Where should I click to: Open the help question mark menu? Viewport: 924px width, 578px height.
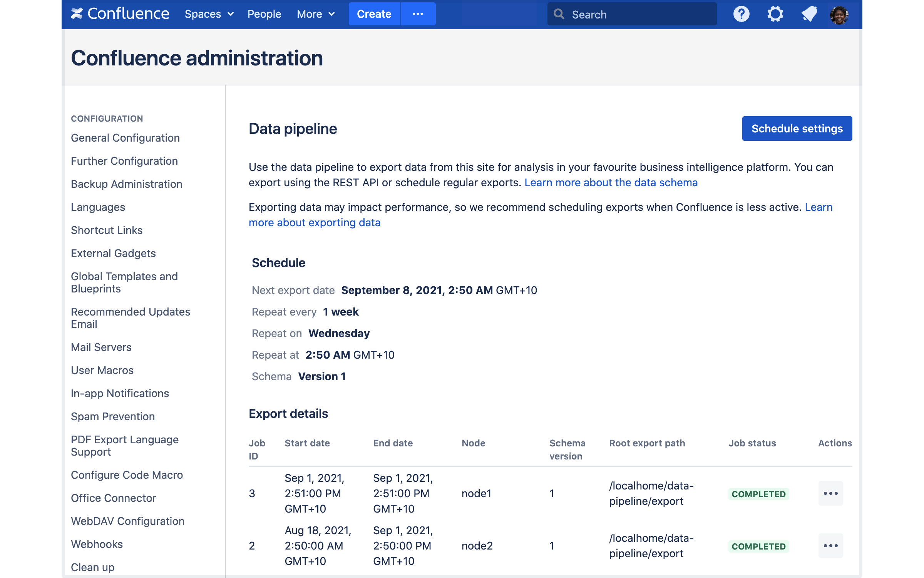click(x=741, y=14)
